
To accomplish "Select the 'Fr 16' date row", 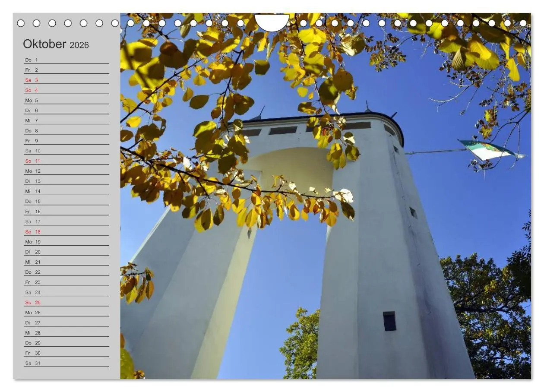I will pos(66,211).
